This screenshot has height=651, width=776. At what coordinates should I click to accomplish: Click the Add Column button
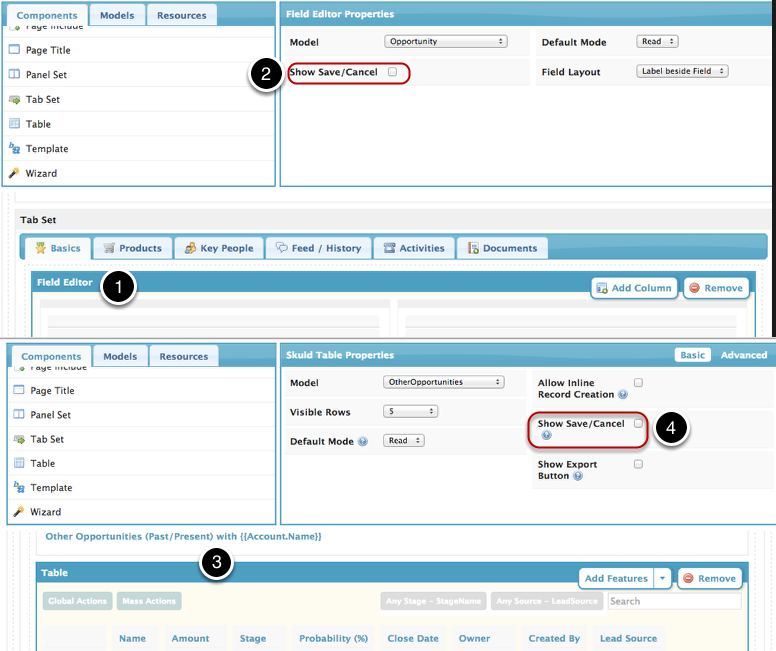(x=634, y=288)
